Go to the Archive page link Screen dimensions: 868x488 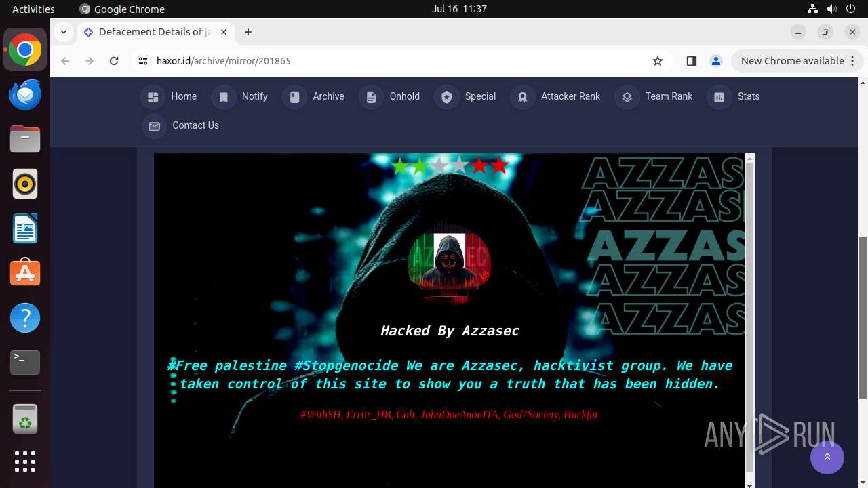[328, 96]
